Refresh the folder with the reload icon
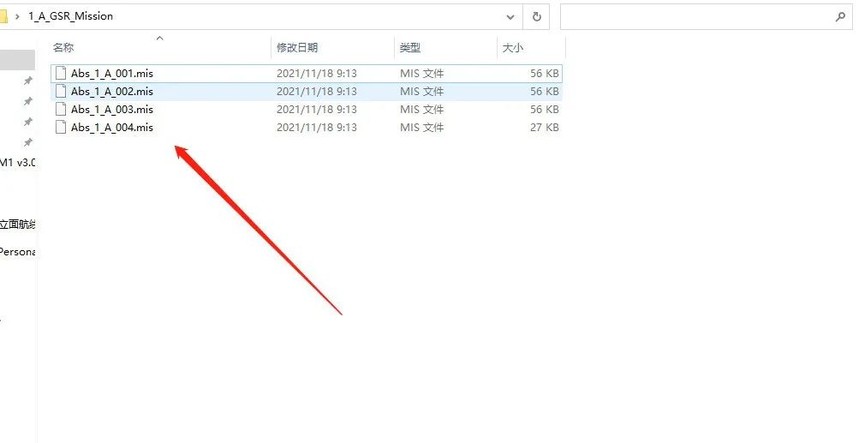Screen dimensions: 859x443 pyautogui.click(x=537, y=16)
